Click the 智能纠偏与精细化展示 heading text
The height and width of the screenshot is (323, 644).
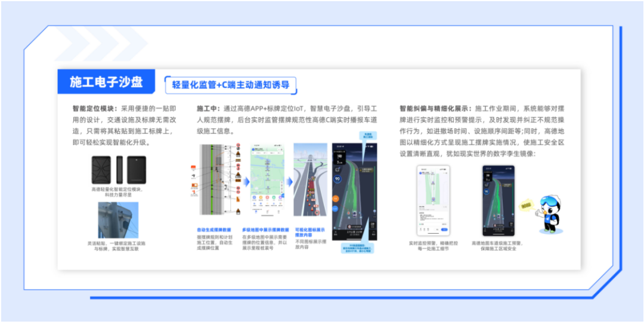(435, 108)
